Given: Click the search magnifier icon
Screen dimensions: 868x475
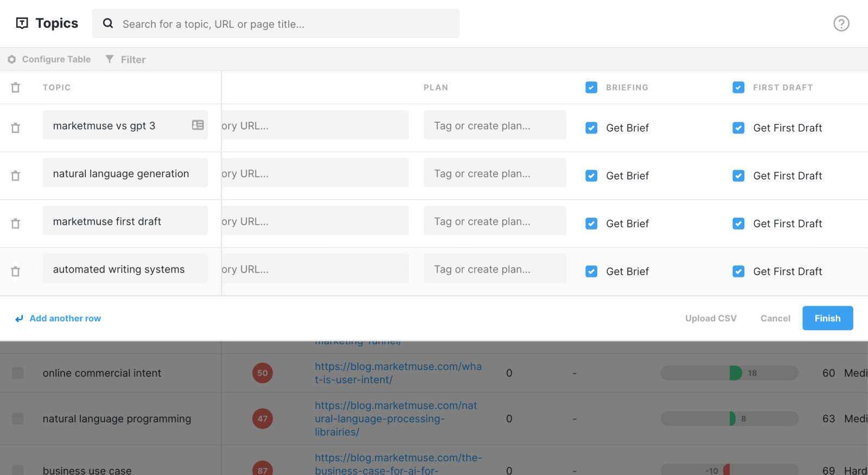Looking at the screenshot, I should tap(108, 23).
